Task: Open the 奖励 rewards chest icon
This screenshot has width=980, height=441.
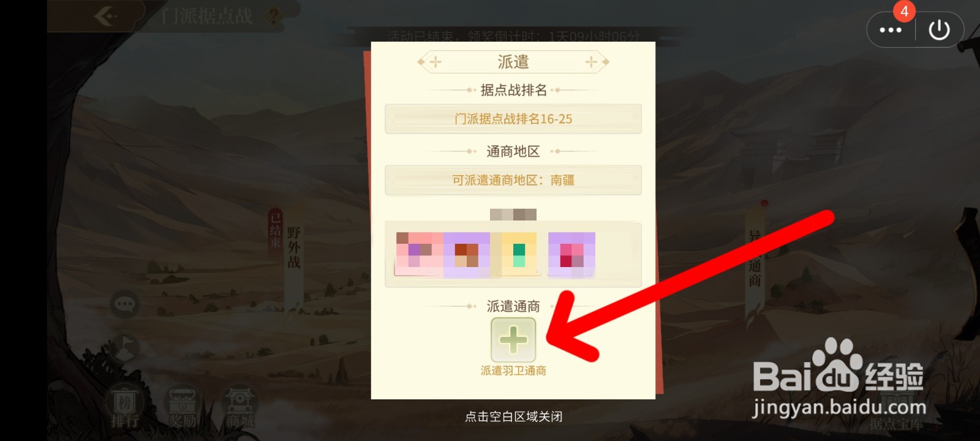Action: 183,406
